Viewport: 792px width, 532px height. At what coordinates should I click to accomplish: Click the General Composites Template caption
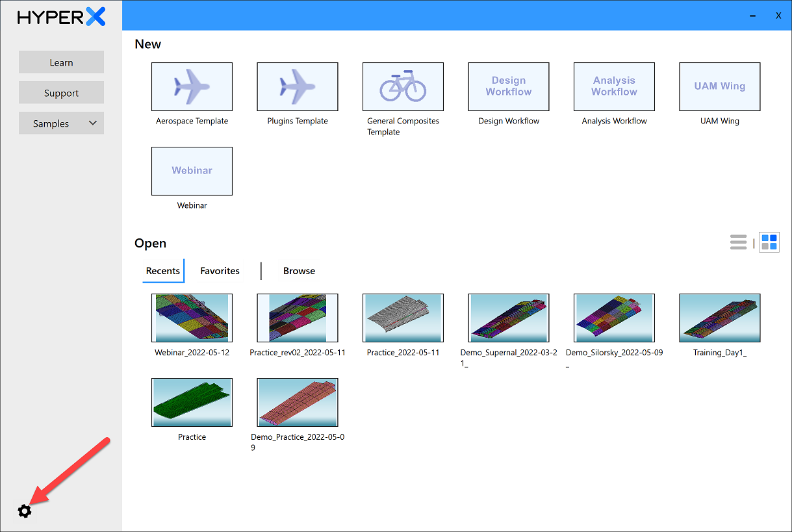pyautogui.click(x=403, y=127)
